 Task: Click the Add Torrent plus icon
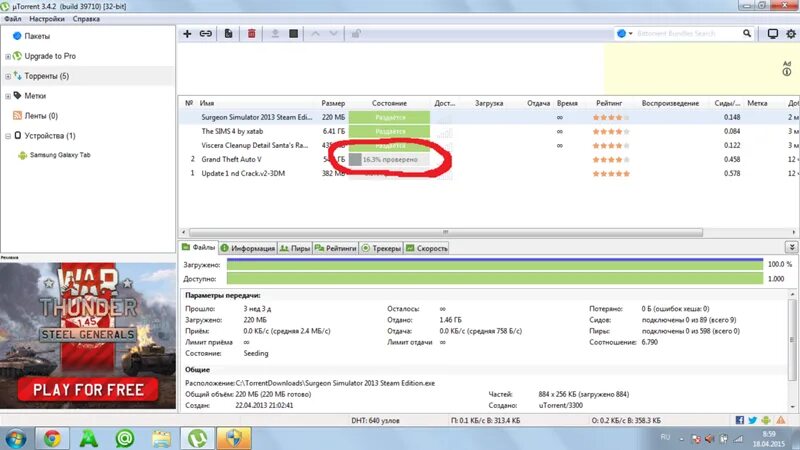click(x=187, y=34)
